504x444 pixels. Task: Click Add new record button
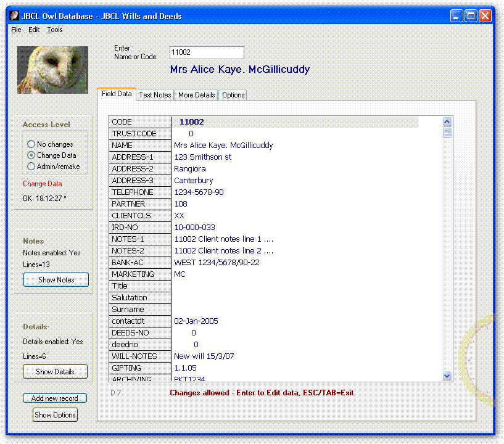coord(55,398)
